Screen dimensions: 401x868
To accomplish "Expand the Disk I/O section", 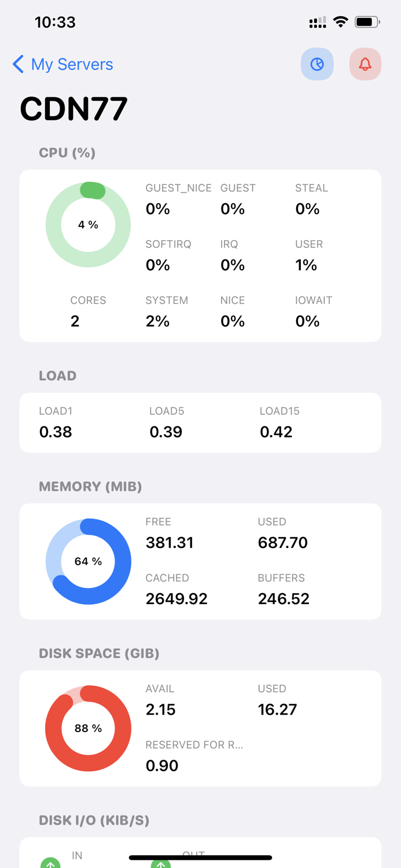I will (x=94, y=820).
